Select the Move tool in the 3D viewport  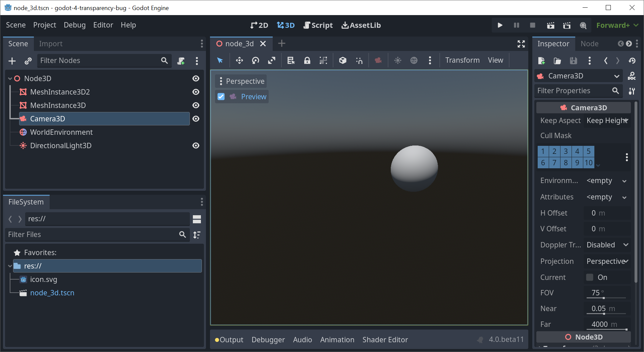click(x=239, y=61)
